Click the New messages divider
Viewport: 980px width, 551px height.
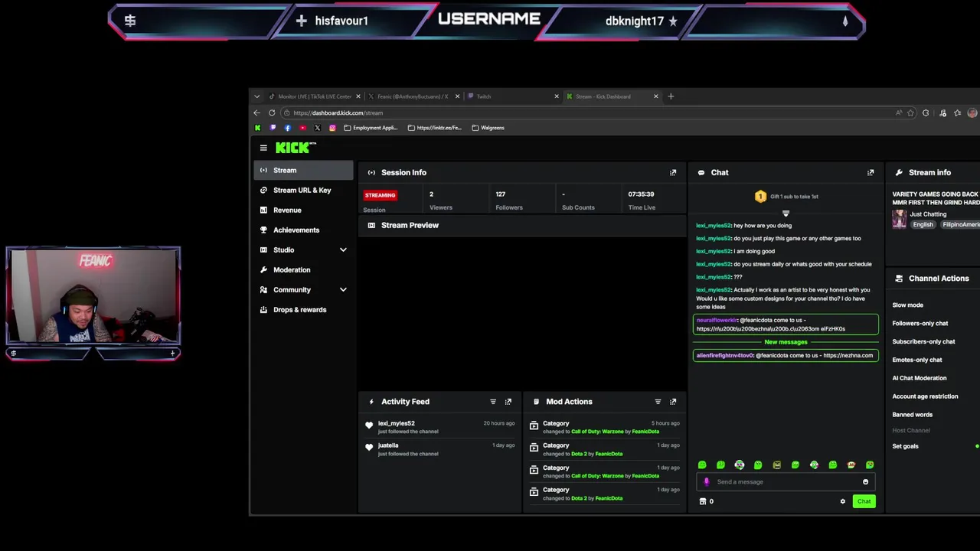(786, 342)
